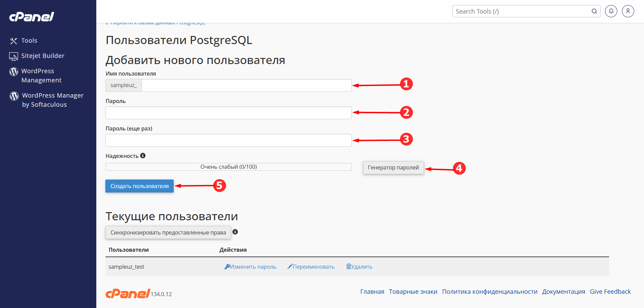Click the key icon for Изменить пароль
Screen dimensions: 644x308
point(227,267)
